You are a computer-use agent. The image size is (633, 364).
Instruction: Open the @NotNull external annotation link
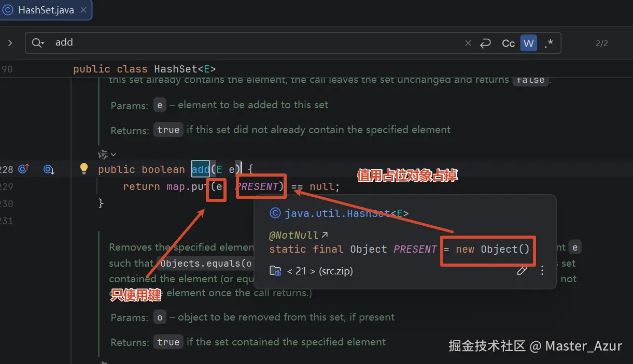tap(299, 235)
